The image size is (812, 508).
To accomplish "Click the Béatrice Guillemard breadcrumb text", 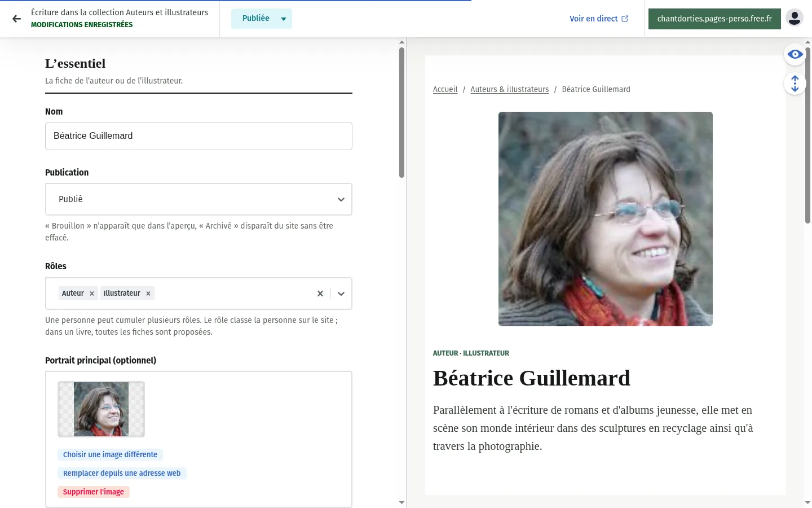I will click(x=596, y=89).
